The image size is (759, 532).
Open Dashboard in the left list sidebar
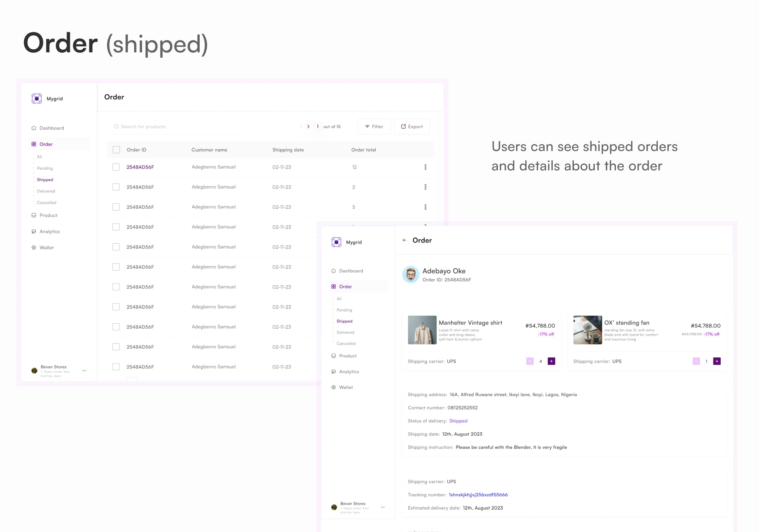[52, 128]
